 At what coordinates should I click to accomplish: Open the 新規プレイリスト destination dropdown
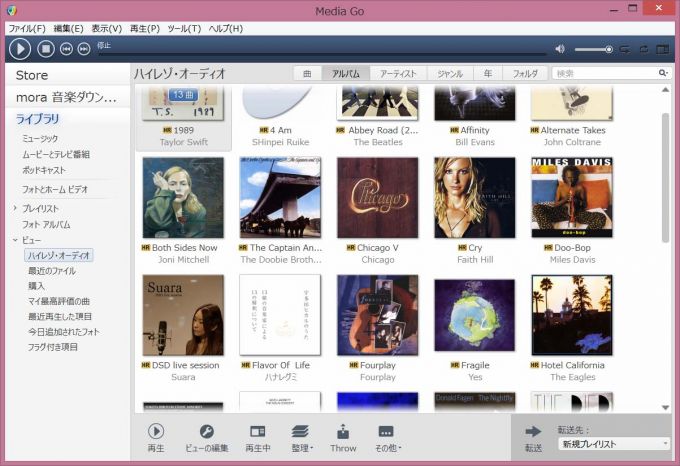pyautogui.click(x=613, y=444)
